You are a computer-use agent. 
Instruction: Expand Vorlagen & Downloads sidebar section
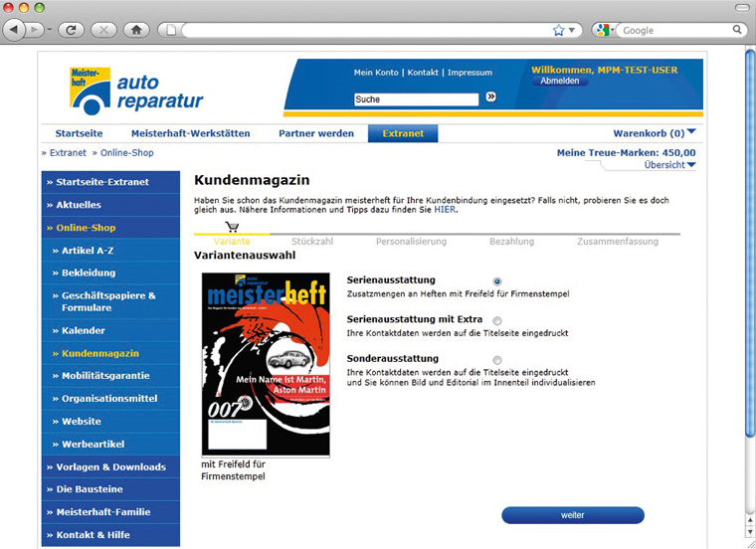110,467
